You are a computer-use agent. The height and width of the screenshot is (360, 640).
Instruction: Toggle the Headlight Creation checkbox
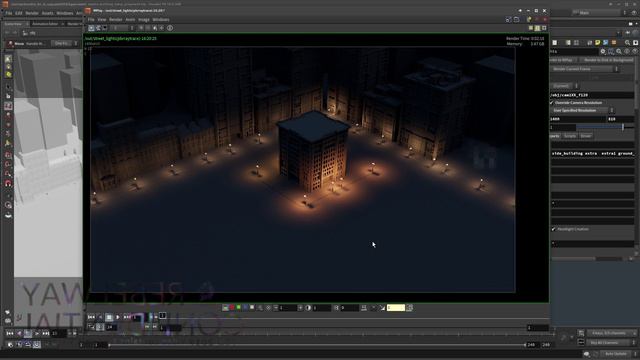coord(553,229)
